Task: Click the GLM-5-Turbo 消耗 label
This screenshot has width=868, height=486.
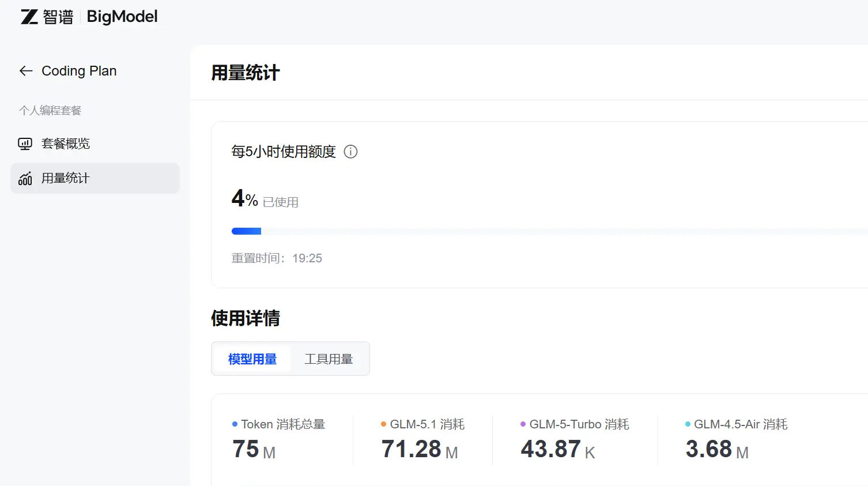Action: click(x=579, y=424)
